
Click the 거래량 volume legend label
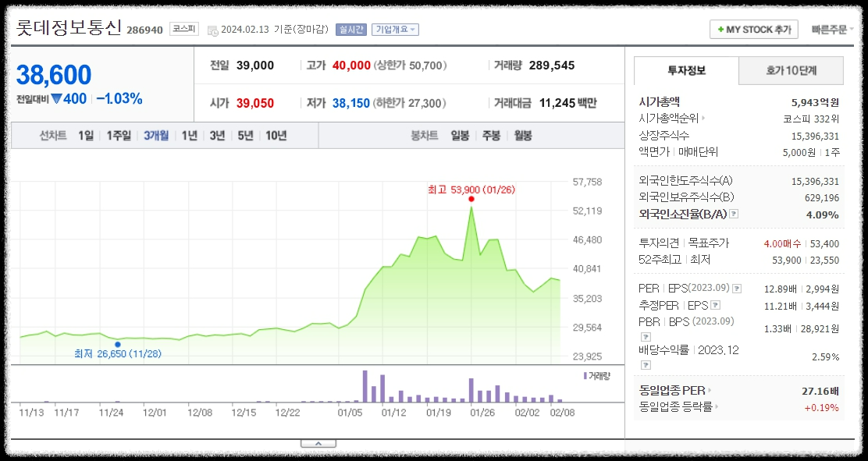[x=596, y=376]
